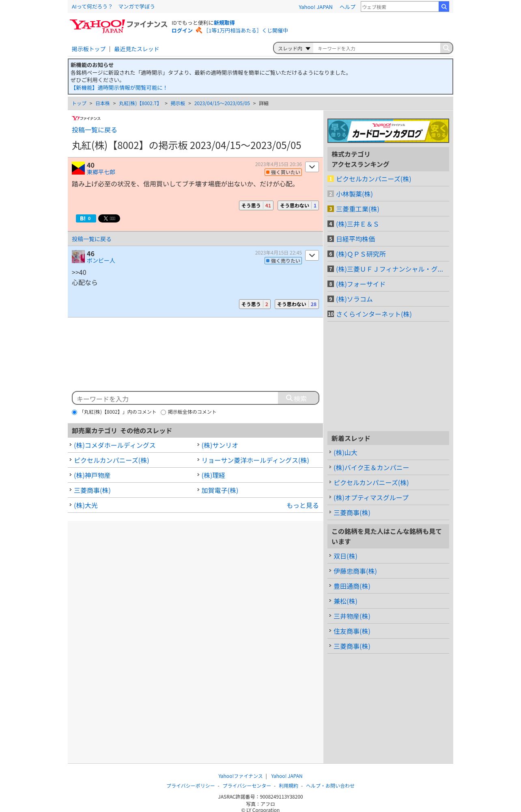The width and height of the screenshot is (521, 812).
Task: Click ボンビー人's avatar image
Action: [x=78, y=257]
